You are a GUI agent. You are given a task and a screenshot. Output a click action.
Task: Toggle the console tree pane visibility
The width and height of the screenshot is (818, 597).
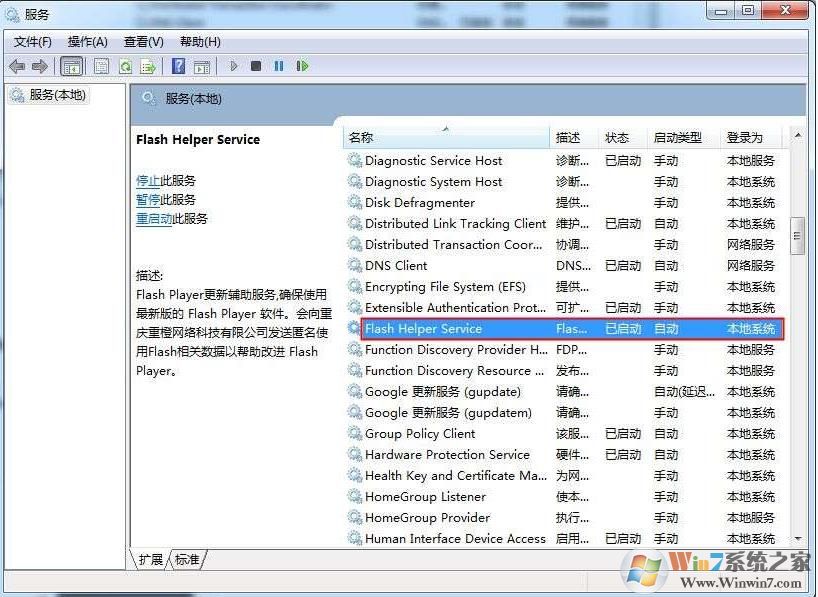pos(71,66)
